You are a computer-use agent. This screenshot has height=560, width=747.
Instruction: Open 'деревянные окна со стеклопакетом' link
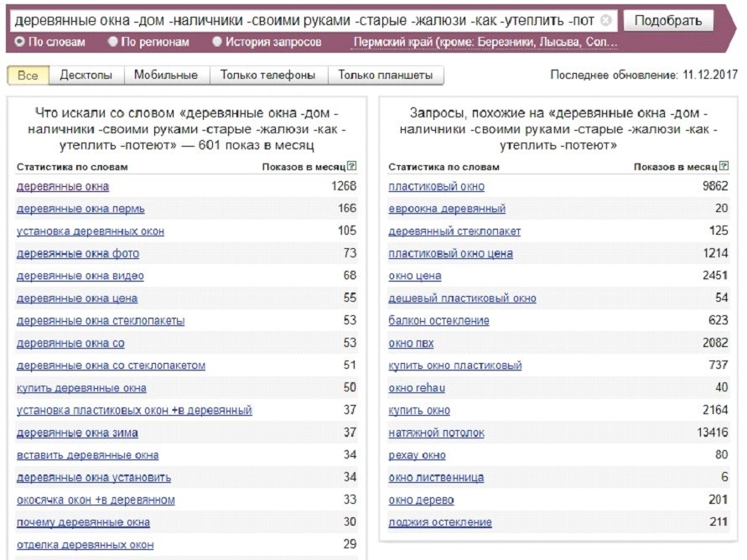coord(111,366)
